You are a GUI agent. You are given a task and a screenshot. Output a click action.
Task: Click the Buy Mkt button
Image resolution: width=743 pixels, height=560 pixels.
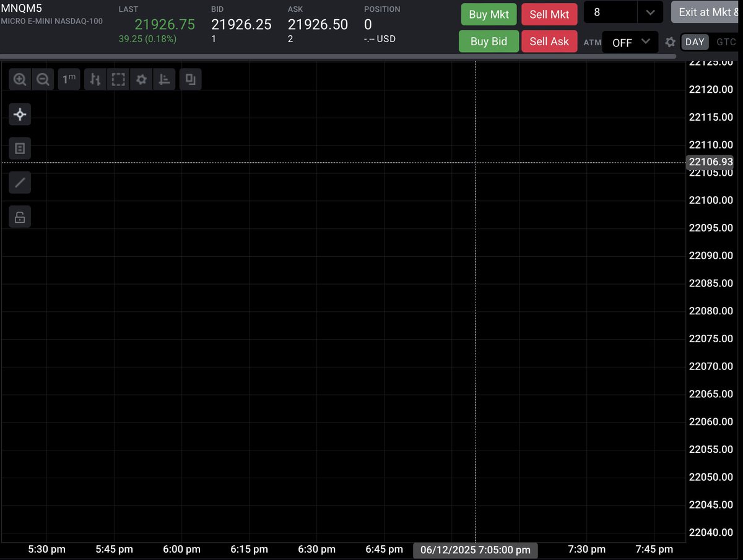(489, 14)
